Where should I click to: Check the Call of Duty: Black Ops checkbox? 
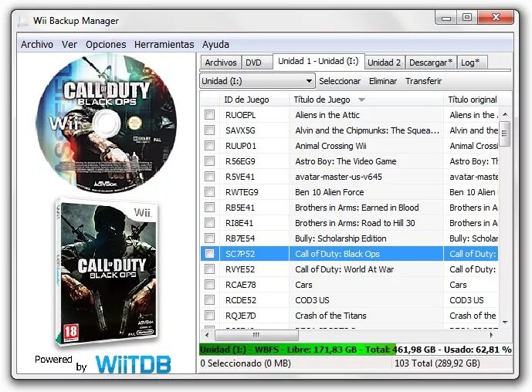click(x=210, y=254)
